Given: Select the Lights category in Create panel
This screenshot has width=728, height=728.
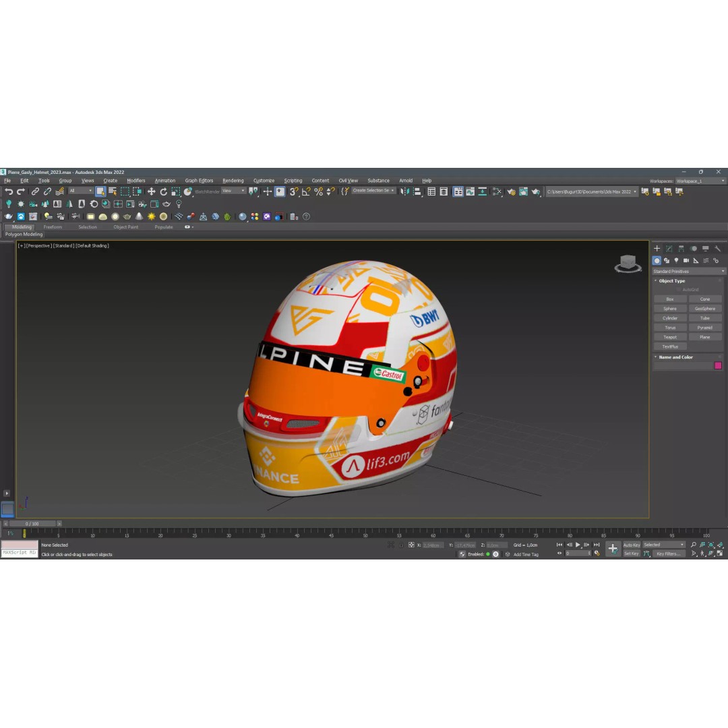Looking at the screenshot, I should click(x=676, y=260).
